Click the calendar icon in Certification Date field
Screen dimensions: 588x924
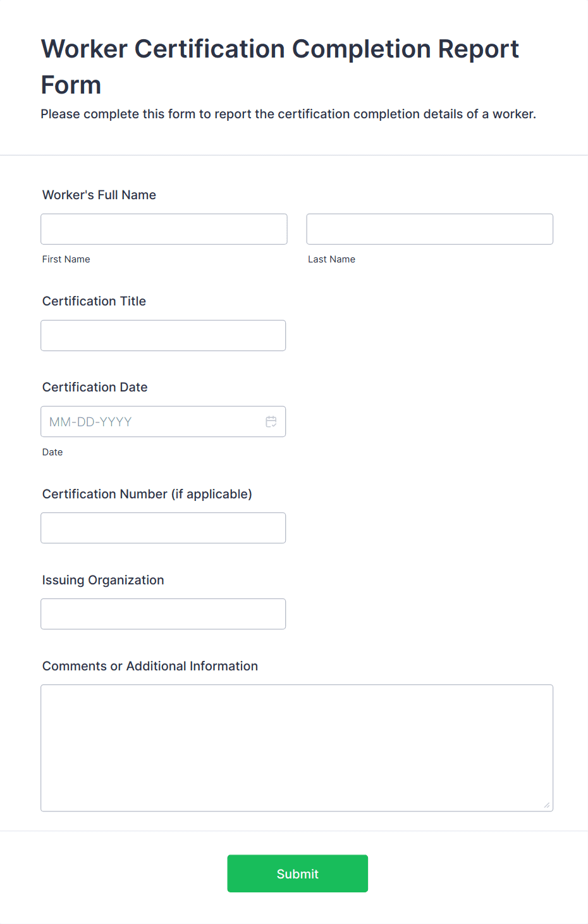[x=271, y=421]
